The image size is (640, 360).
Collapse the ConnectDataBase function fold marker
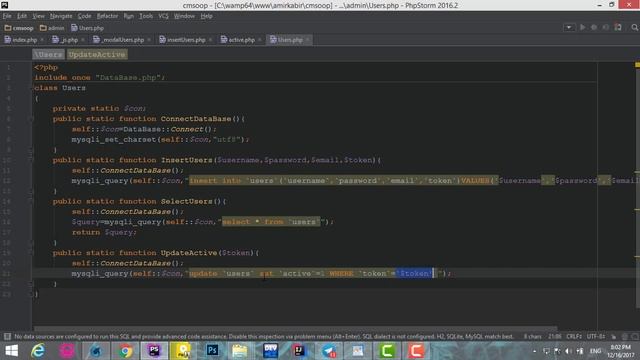click(31, 119)
